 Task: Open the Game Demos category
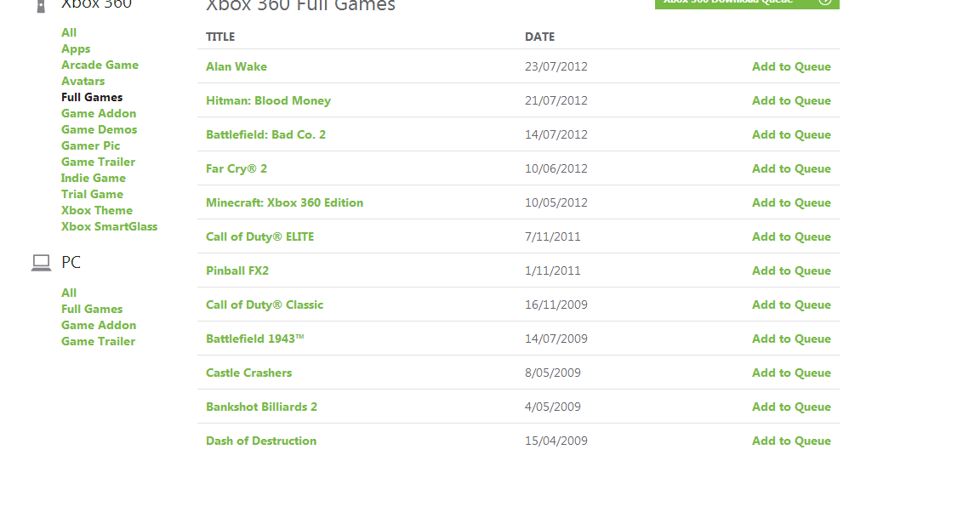[99, 130]
